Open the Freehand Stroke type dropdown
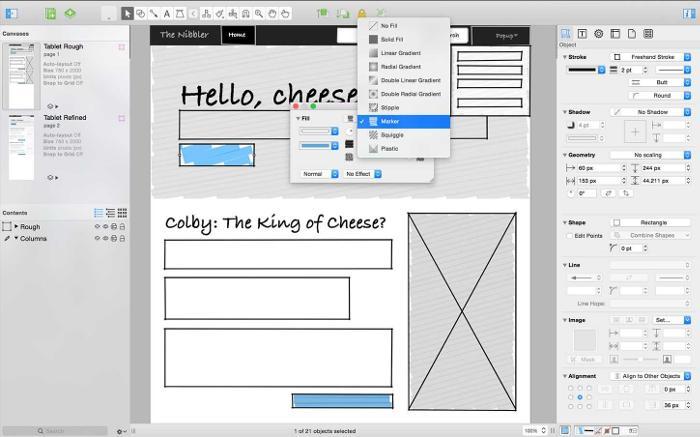Viewport: 700px width, 437px height. point(650,57)
